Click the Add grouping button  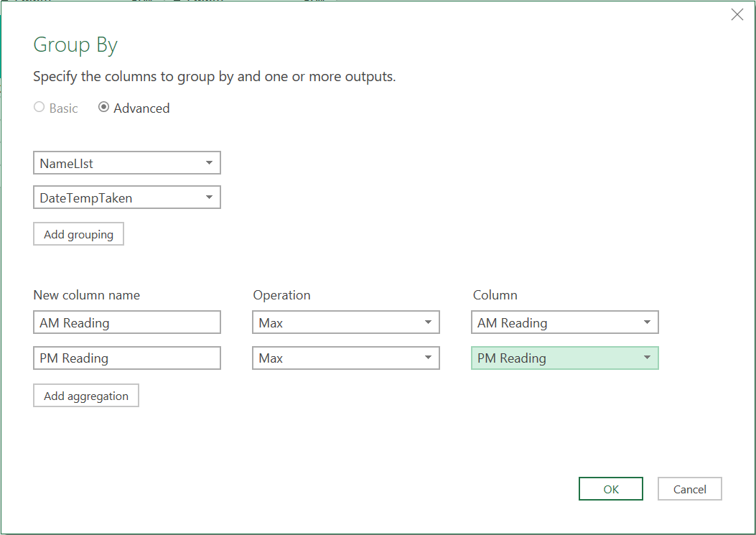[78, 234]
